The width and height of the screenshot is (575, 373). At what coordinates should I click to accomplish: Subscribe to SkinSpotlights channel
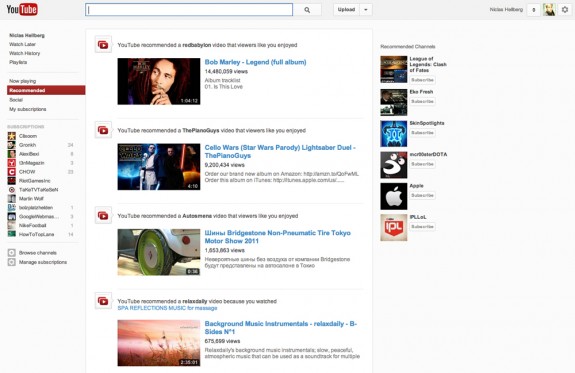click(x=422, y=133)
